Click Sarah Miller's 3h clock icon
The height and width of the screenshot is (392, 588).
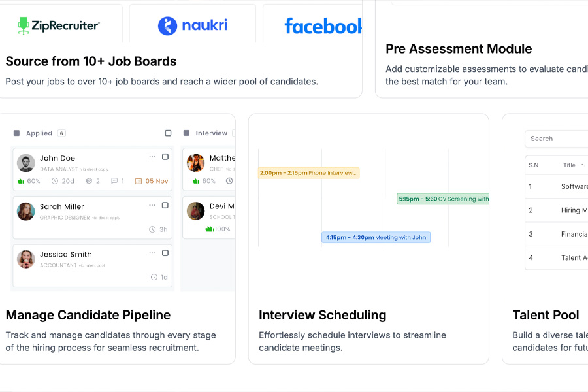(152, 229)
